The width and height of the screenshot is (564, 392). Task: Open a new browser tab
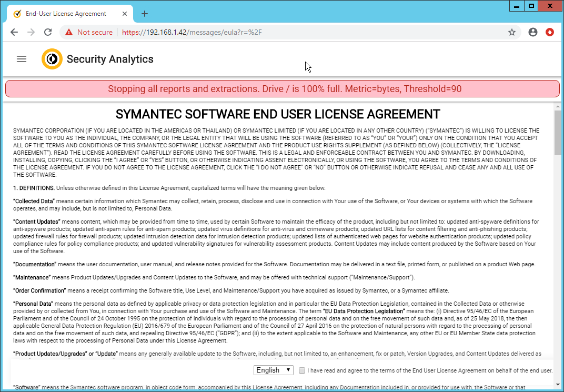coord(145,14)
